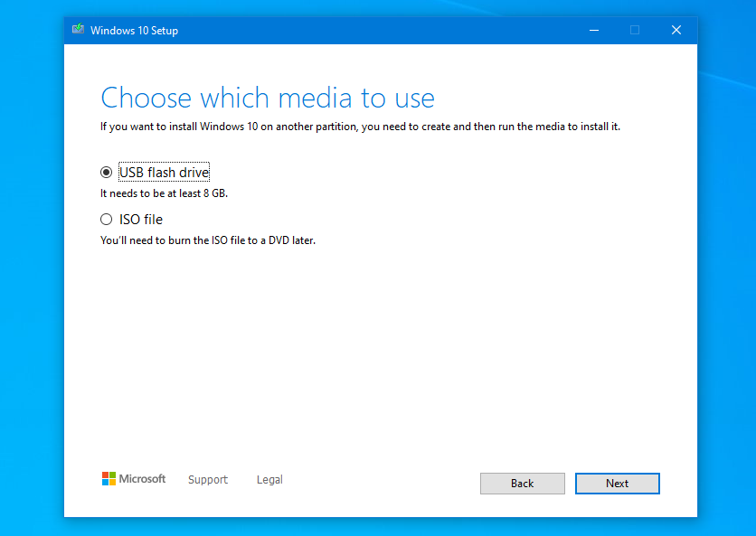Screen dimensions: 756x536
Task: Click the 8 GB requirement note
Action: 164,193
